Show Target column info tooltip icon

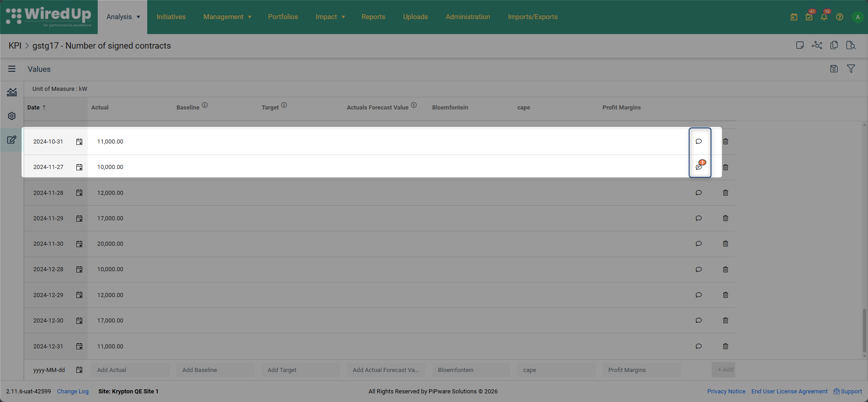284,105
